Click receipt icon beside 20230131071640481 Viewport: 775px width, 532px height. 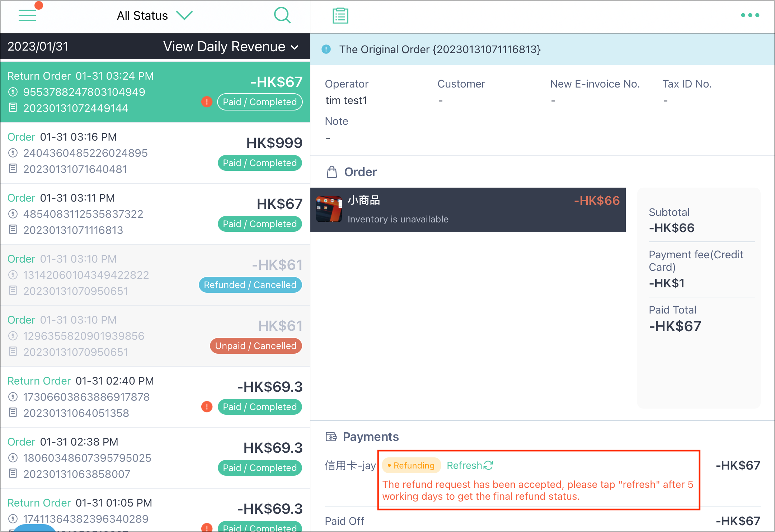point(13,168)
